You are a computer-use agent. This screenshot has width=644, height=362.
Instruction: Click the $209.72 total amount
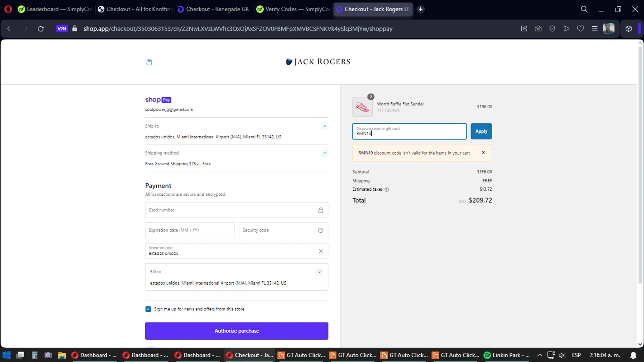(480, 201)
